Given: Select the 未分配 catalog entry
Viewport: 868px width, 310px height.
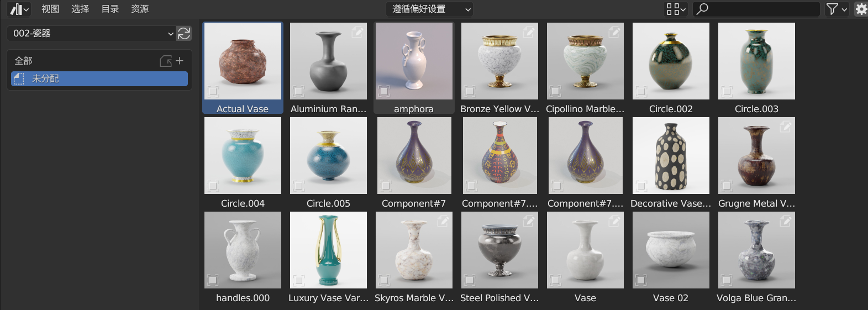Looking at the screenshot, I should 99,78.
